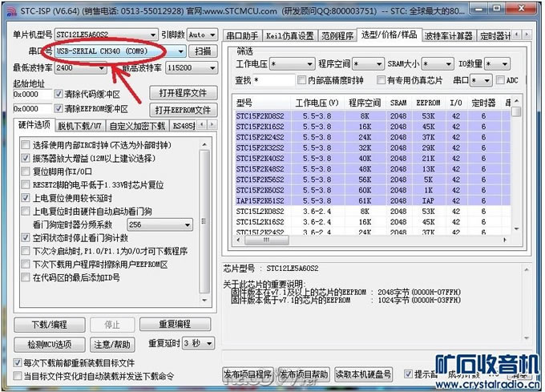
Task: Enable 选择使用内部IRC时钟 option
Action: pos(26,145)
